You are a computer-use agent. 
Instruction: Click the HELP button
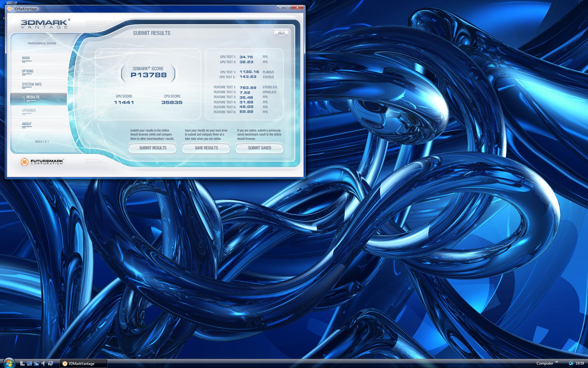pos(281,33)
